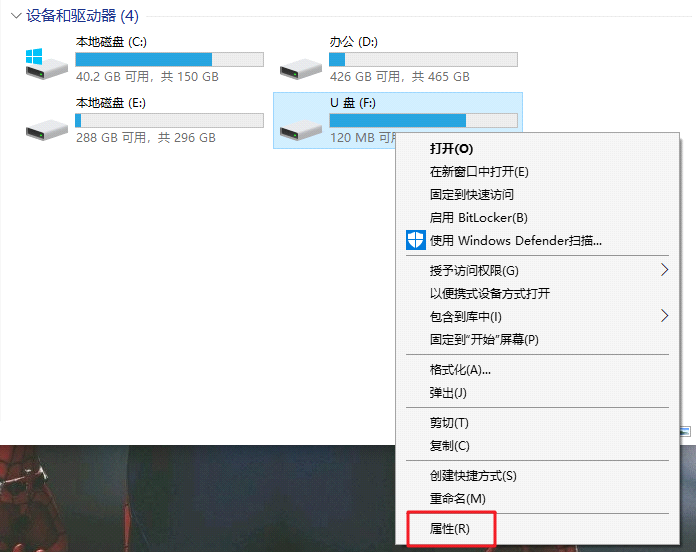Screen dimensions: 696x552
Task: Click the Windows Defender shield icon
Action: [416, 240]
